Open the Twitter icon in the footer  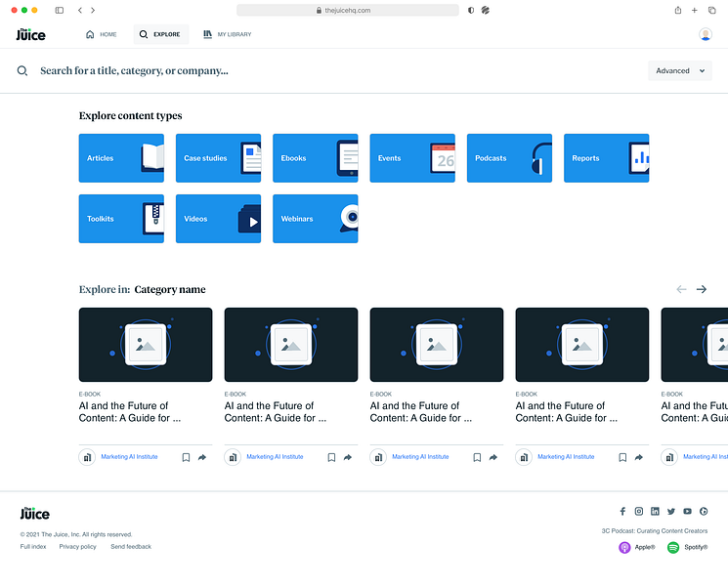coord(671,512)
